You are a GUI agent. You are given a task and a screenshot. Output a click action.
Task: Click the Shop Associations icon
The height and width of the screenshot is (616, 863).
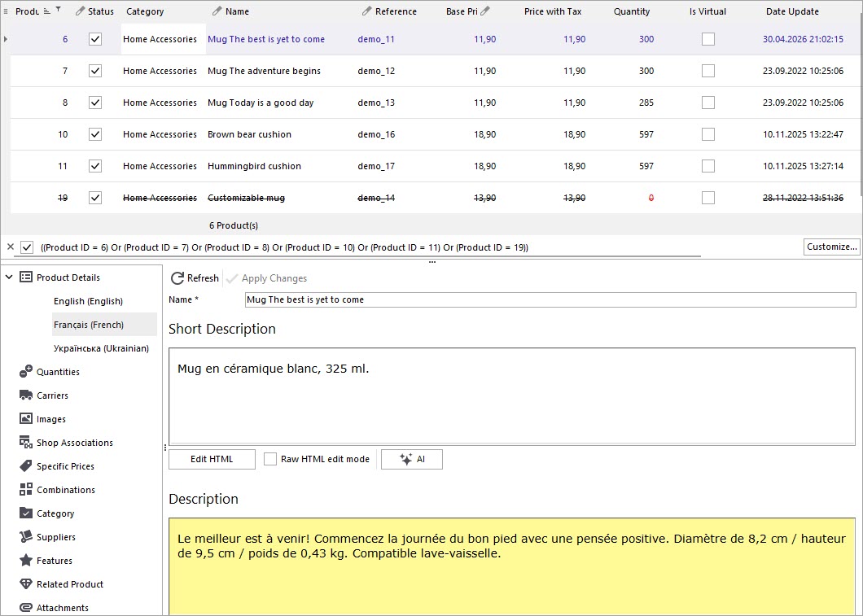pos(26,442)
